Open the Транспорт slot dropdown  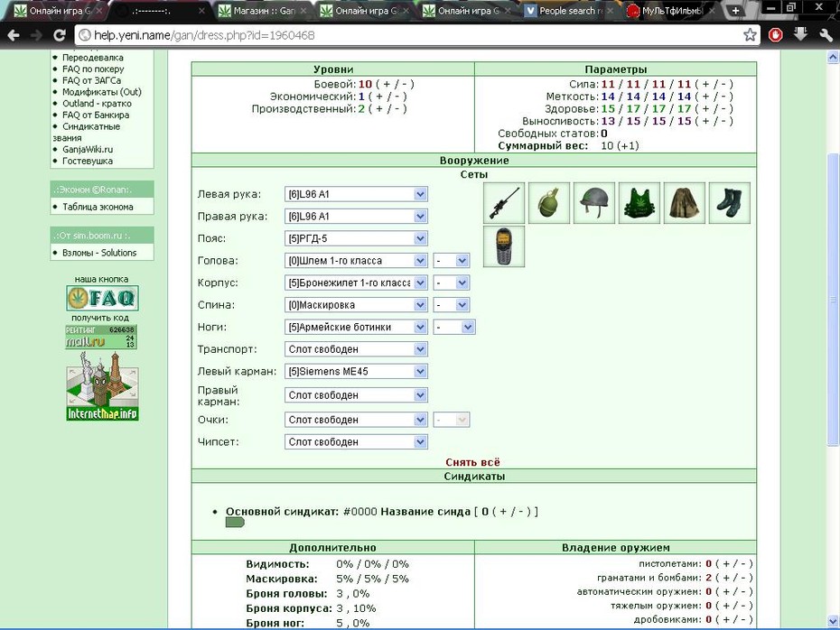click(356, 349)
